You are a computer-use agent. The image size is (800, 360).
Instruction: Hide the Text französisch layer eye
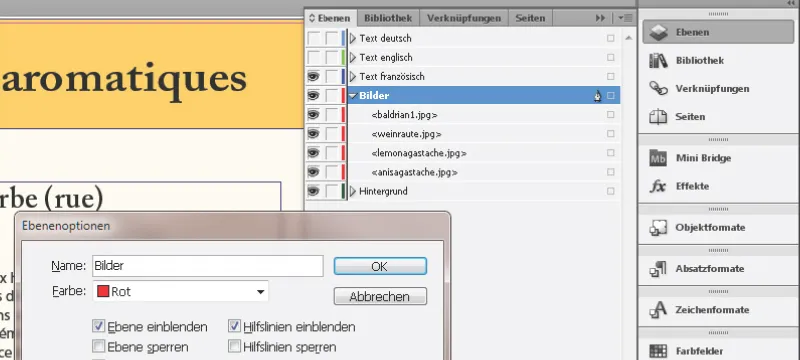pos(313,76)
